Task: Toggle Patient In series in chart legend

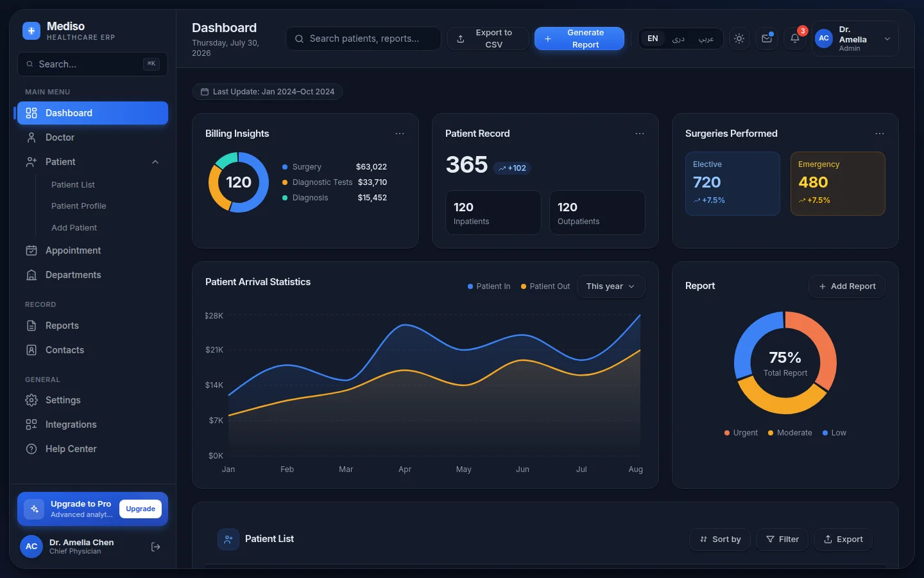Action: (x=489, y=286)
